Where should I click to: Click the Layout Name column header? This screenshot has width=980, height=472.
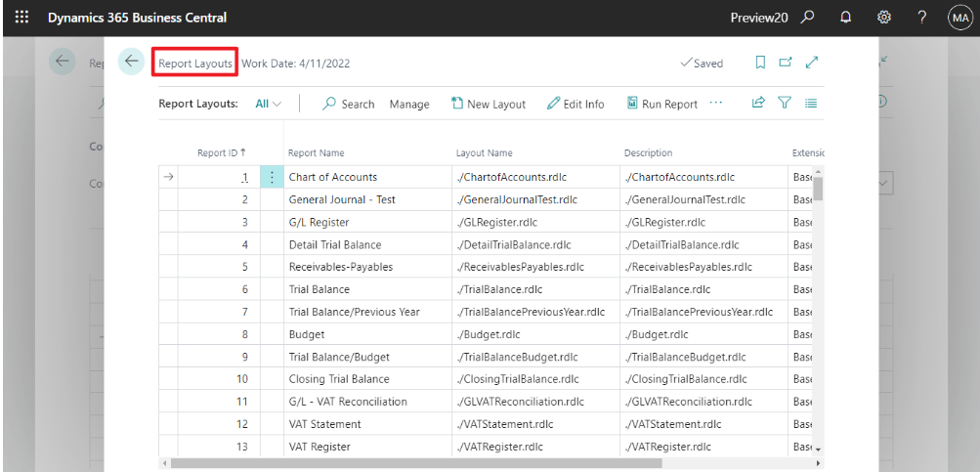pyautogui.click(x=485, y=152)
